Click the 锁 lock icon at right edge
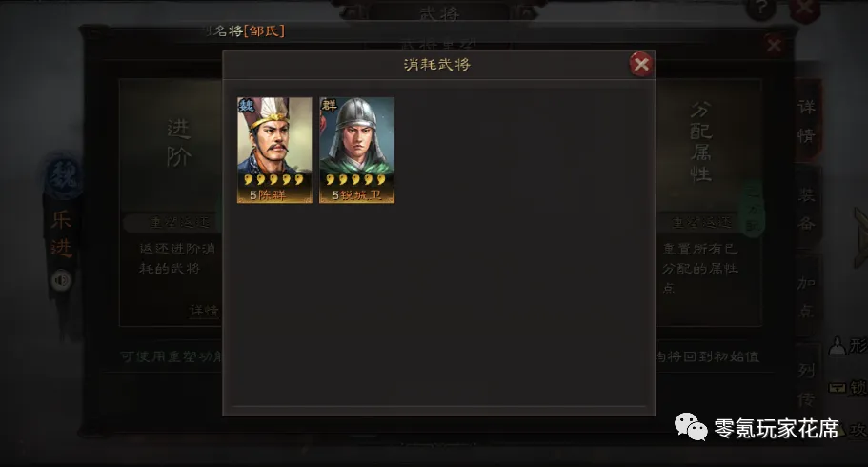The height and width of the screenshot is (467, 868). (x=838, y=387)
